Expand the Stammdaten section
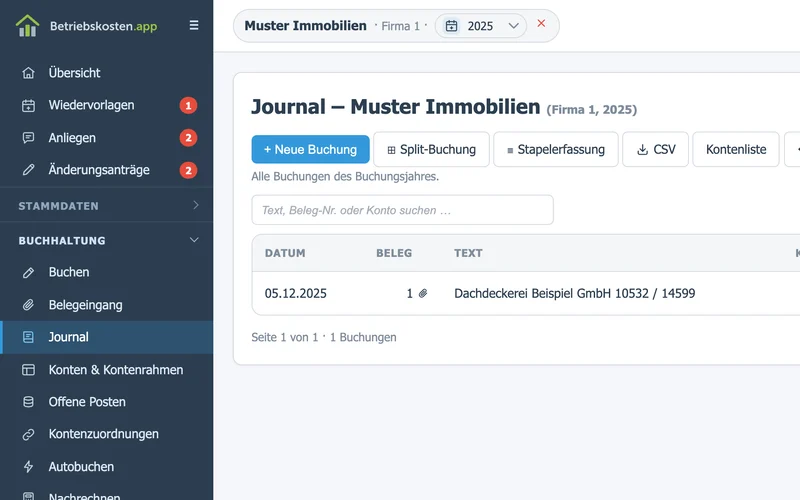The image size is (800, 500). [x=107, y=206]
